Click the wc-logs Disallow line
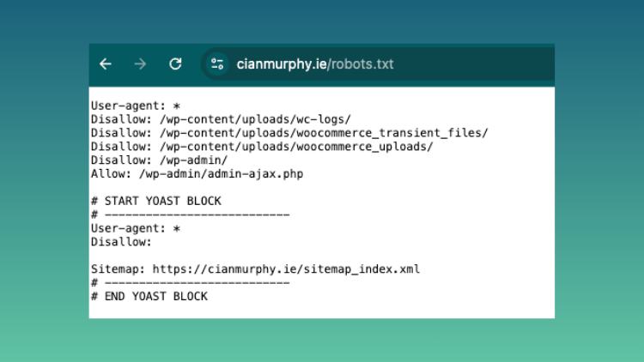644x362 pixels. (x=222, y=119)
